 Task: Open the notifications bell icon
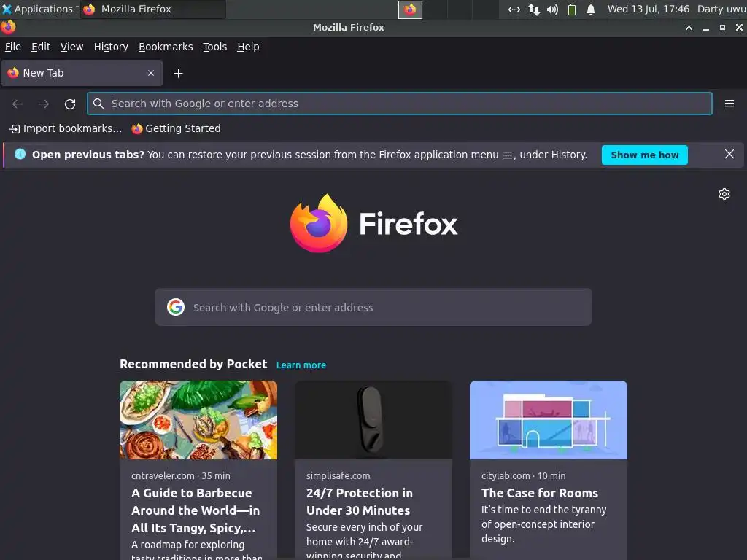click(x=591, y=9)
